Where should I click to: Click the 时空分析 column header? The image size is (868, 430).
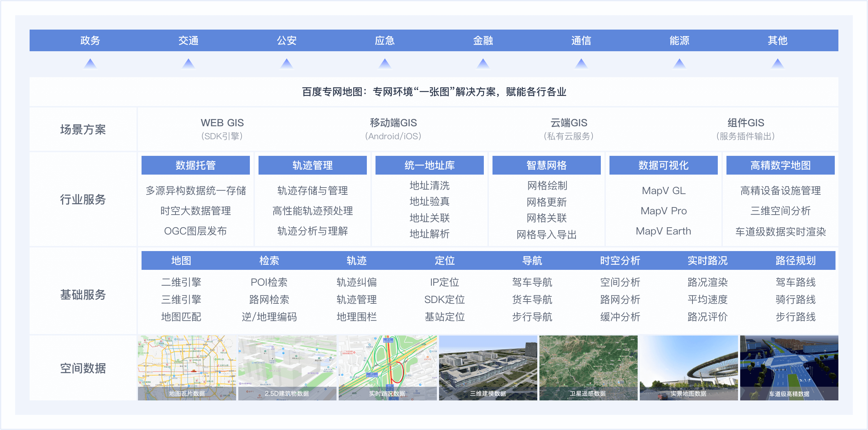pyautogui.click(x=620, y=260)
